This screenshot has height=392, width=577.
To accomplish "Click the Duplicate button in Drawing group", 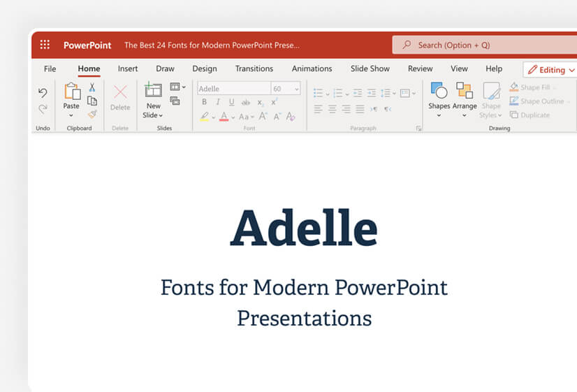I will pos(530,115).
